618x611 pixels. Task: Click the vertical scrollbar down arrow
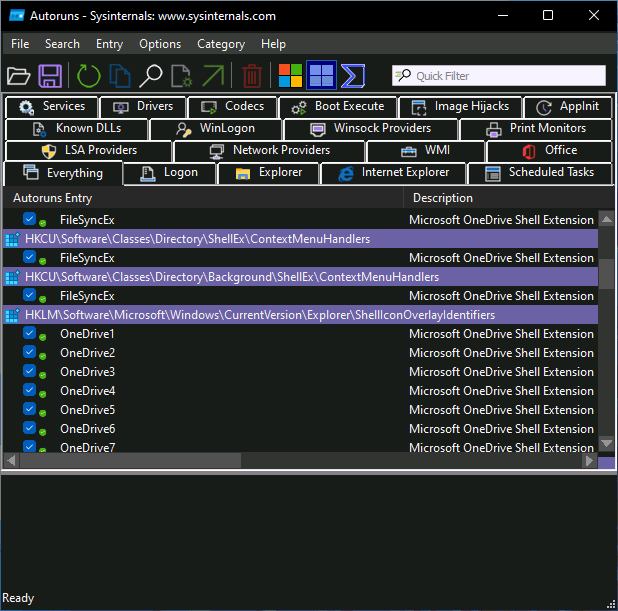coord(606,443)
